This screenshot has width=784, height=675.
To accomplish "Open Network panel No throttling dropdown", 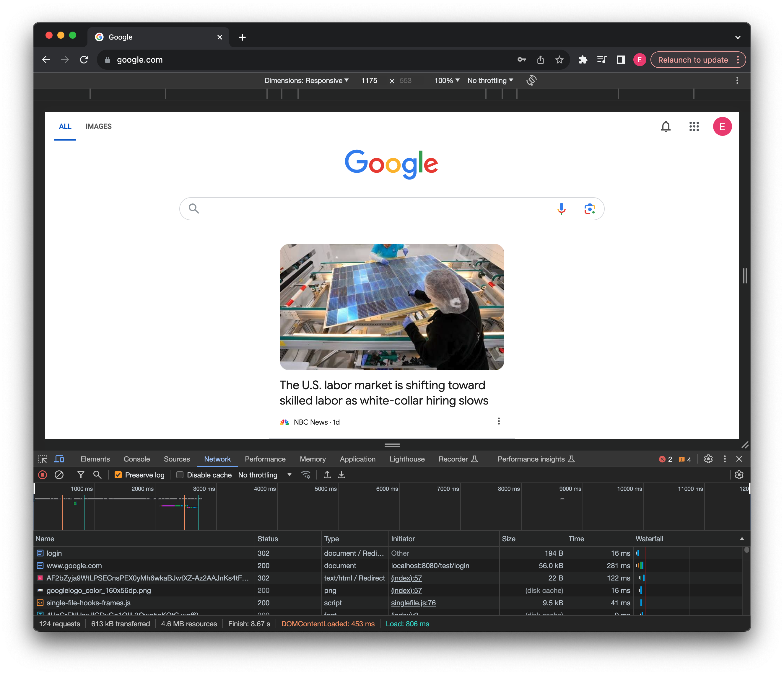I will tap(265, 475).
